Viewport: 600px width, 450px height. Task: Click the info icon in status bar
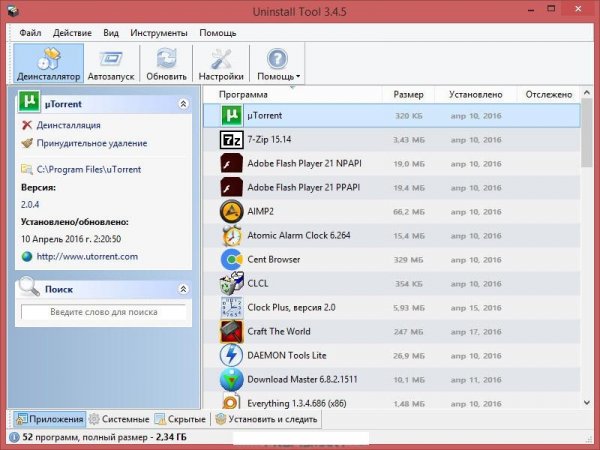point(14,437)
